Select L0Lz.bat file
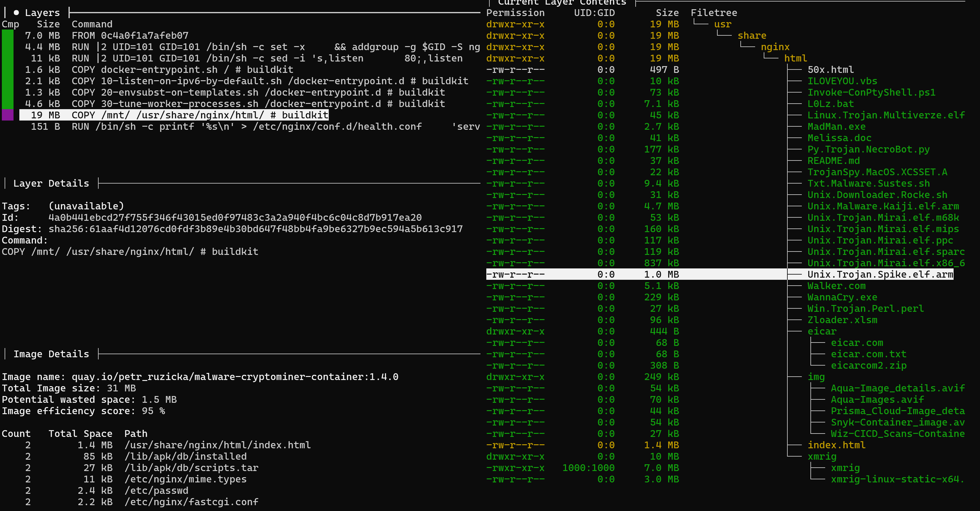The image size is (980, 511). (x=830, y=104)
